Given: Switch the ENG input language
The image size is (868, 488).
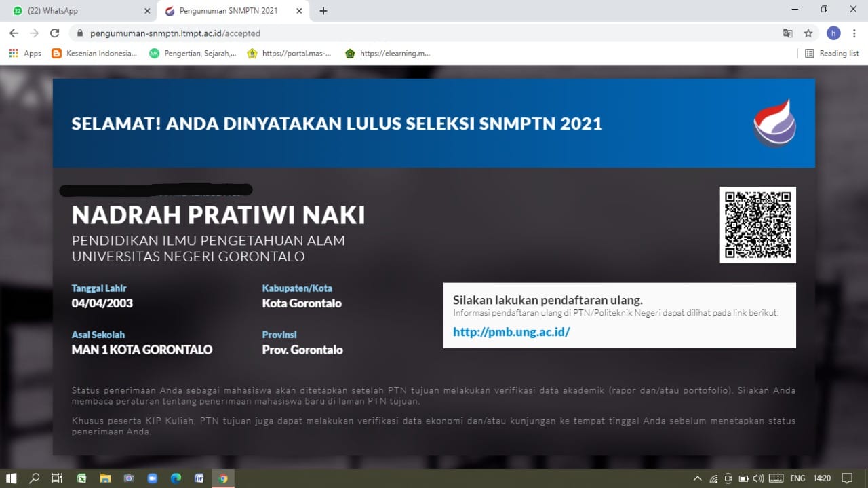Looking at the screenshot, I should pos(797,478).
